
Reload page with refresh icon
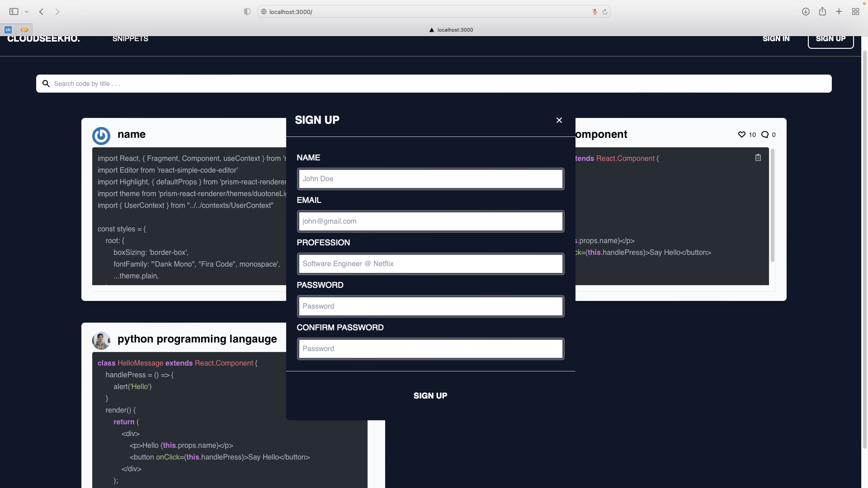tap(605, 12)
